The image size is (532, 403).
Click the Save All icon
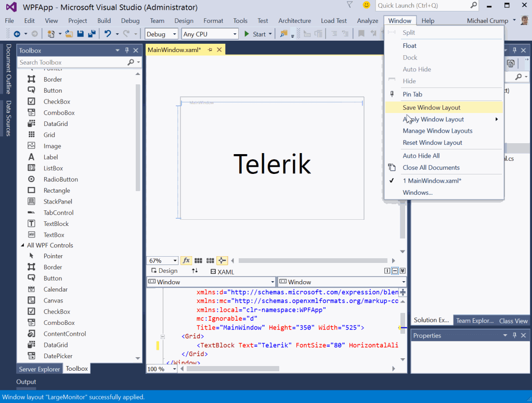tap(92, 34)
